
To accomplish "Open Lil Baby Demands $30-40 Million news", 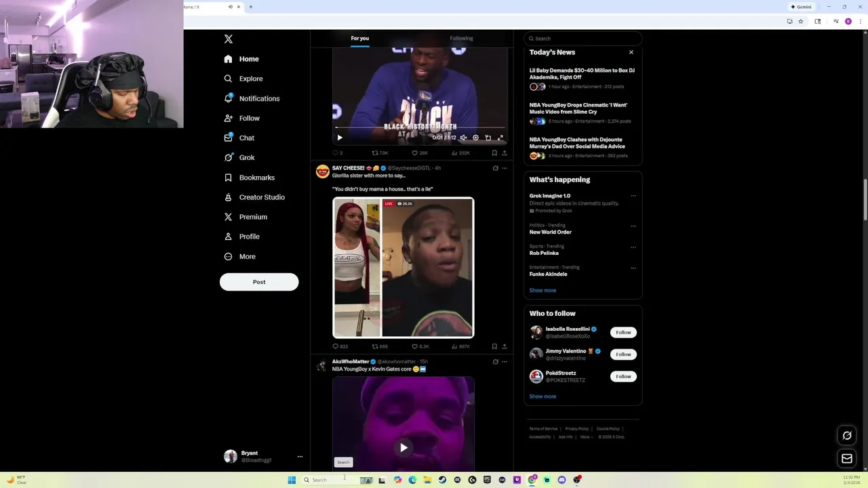I will pos(582,74).
